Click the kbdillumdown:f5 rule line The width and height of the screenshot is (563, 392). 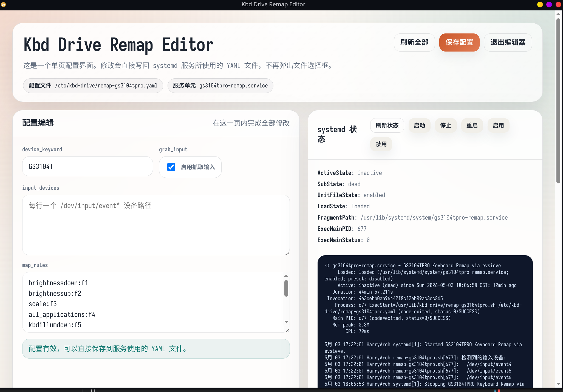coord(55,325)
